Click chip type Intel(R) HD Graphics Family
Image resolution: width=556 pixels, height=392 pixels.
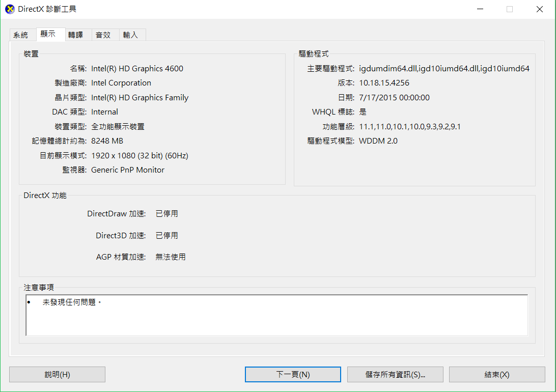(x=140, y=97)
